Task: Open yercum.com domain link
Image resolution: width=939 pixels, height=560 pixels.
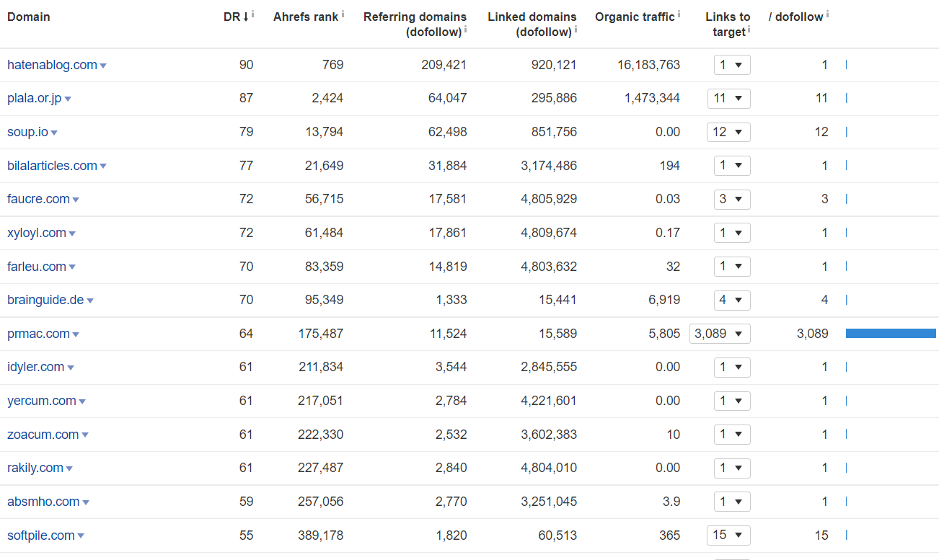Action: coord(42,401)
